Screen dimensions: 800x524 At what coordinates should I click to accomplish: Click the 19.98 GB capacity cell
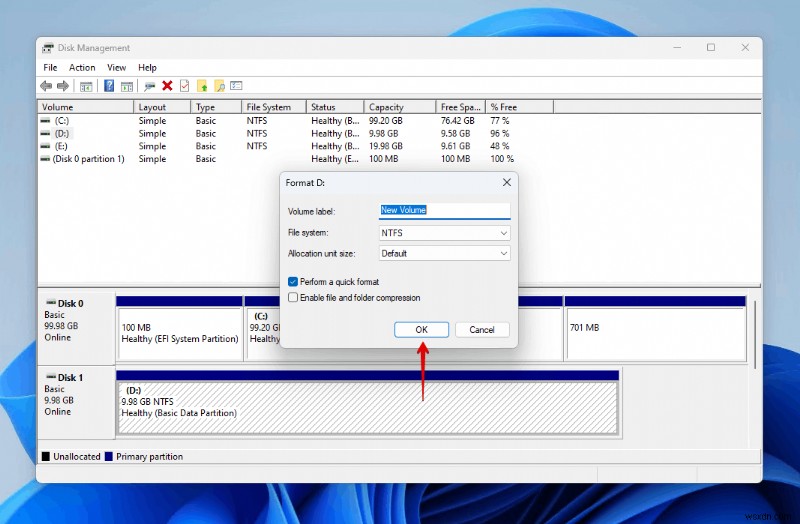[385, 146]
